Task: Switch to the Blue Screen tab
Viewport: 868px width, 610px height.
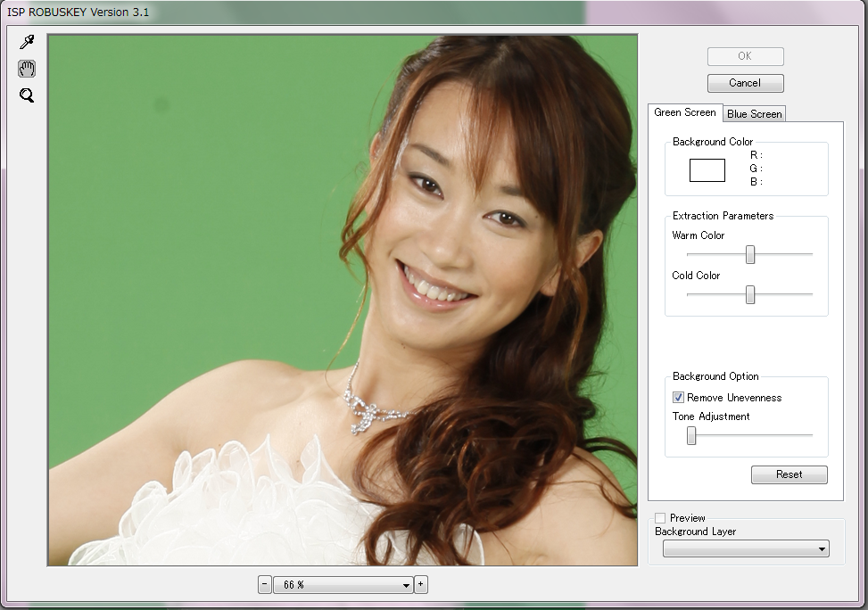Action: (754, 114)
